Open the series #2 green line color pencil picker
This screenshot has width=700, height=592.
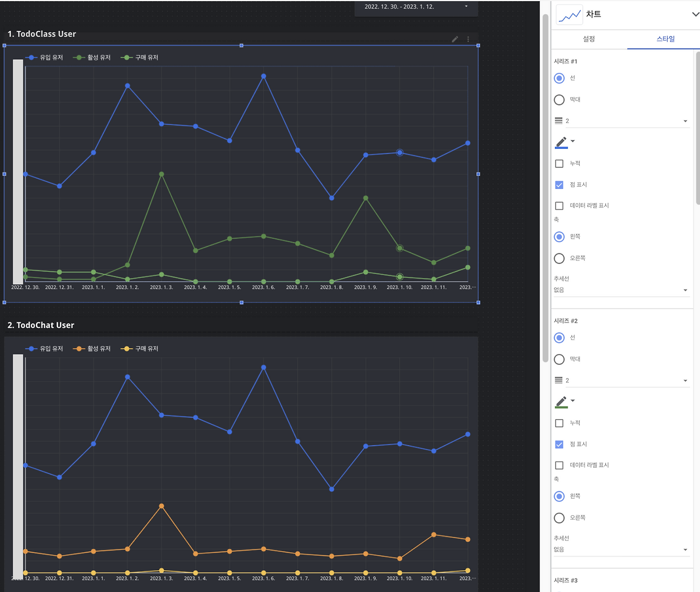(x=565, y=402)
